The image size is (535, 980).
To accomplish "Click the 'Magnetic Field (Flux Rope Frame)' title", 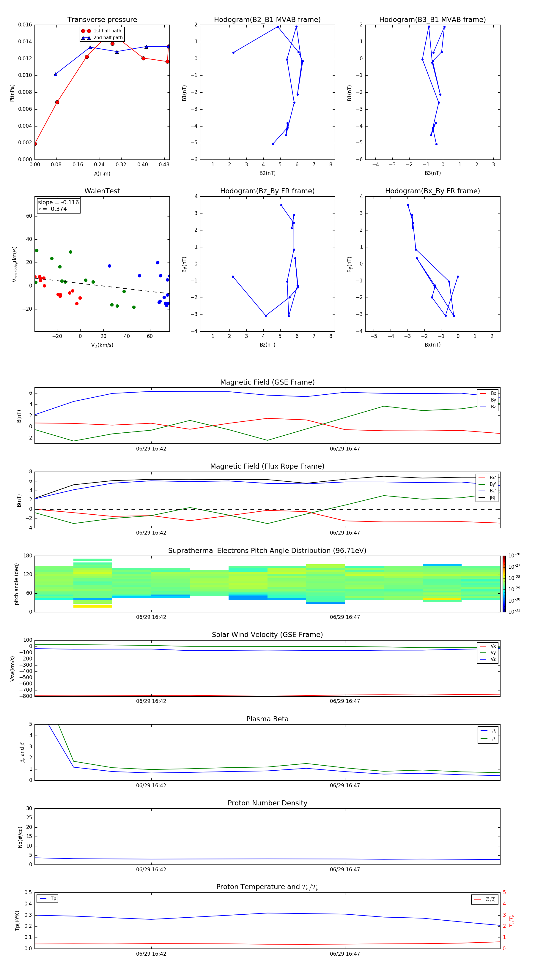I will (267, 467).
